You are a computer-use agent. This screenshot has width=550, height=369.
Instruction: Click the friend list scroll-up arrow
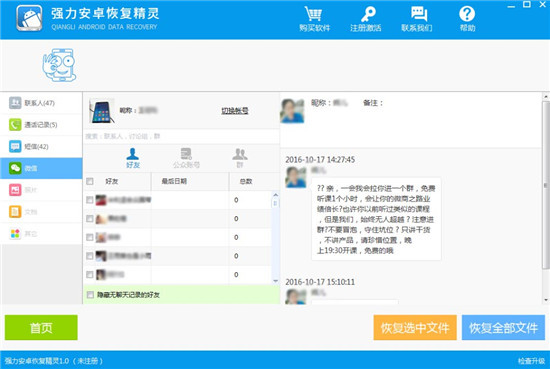(x=275, y=195)
